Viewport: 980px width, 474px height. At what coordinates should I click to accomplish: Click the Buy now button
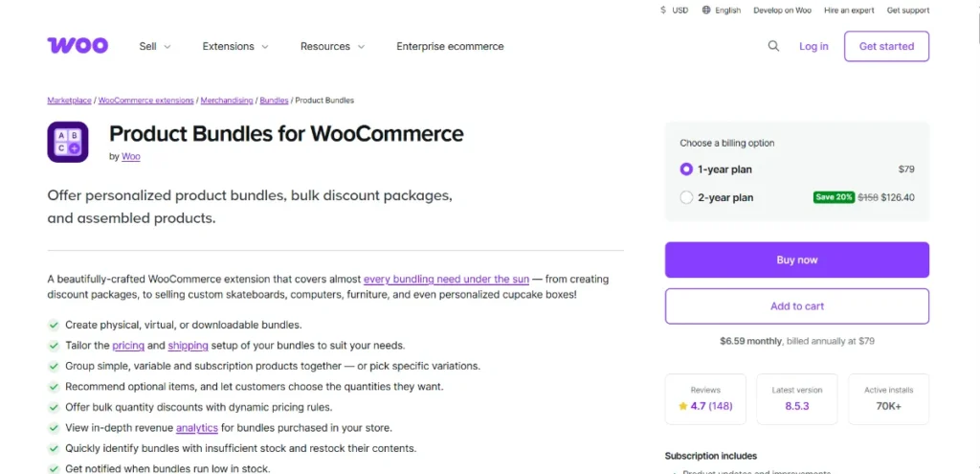(796, 260)
